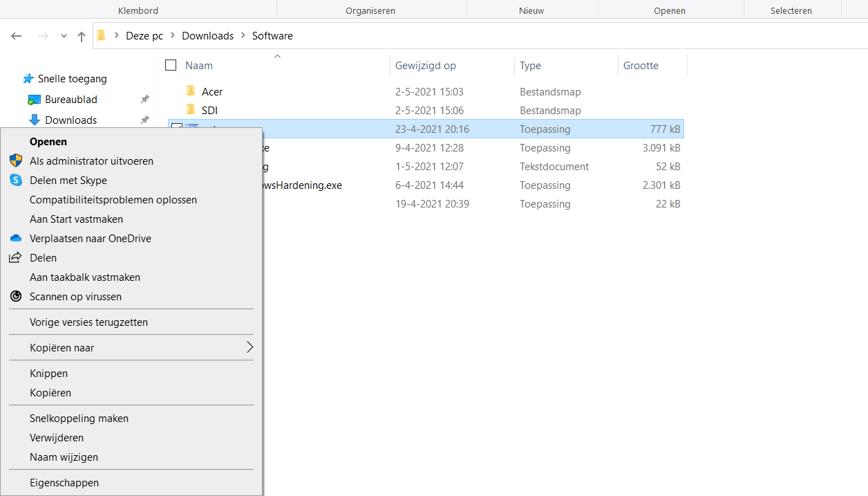Viewport: 868px width, 496px height.
Task: Click the Up one level arrow
Action: tap(82, 36)
